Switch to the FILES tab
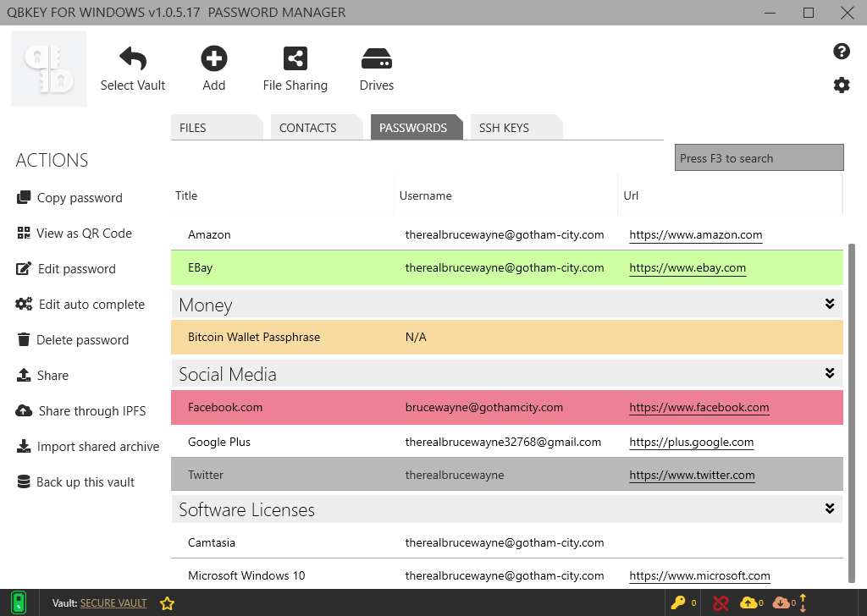Screen dimensions: 867x616 click(217, 127)
